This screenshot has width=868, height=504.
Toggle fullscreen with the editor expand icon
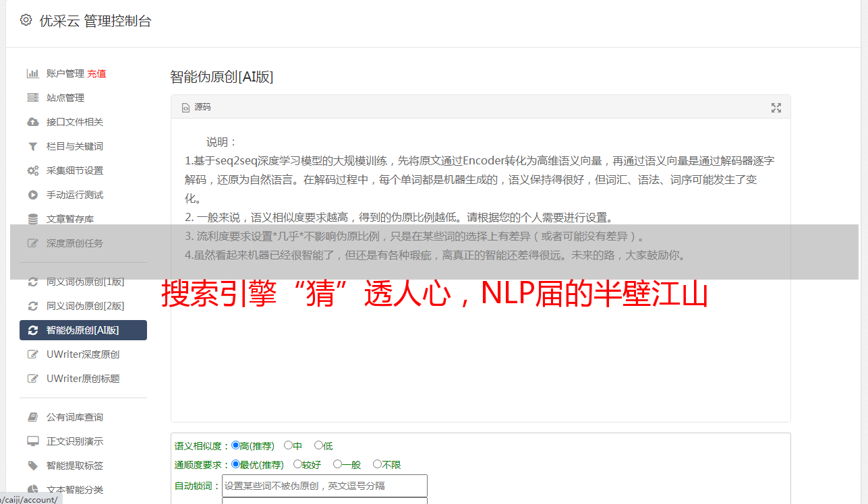[x=776, y=108]
